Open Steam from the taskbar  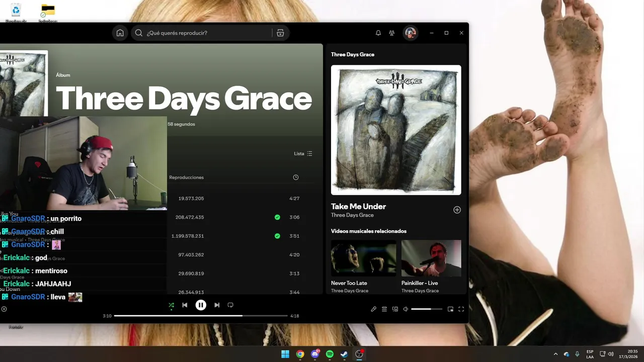pos(344,354)
